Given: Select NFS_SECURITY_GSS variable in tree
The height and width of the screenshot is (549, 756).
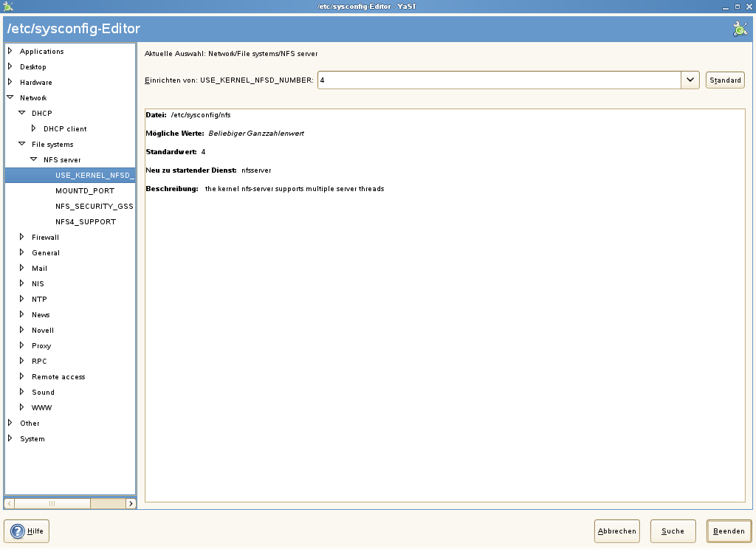Looking at the screenshot, I should tap(94, 207).
